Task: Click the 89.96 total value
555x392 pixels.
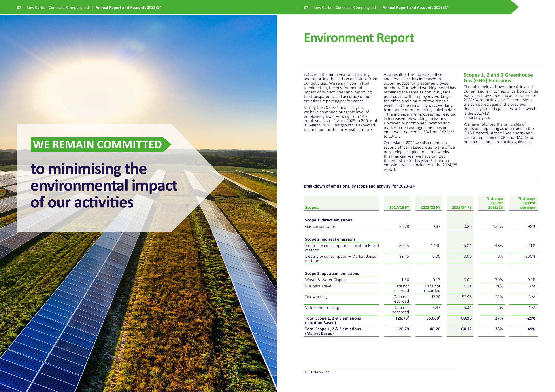Action: click(x=466, y=318)
